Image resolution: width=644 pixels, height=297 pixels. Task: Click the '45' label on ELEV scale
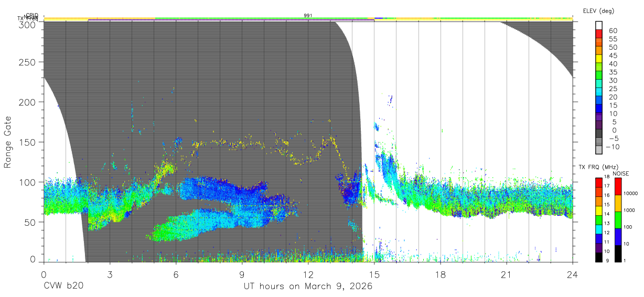[613, 56]
